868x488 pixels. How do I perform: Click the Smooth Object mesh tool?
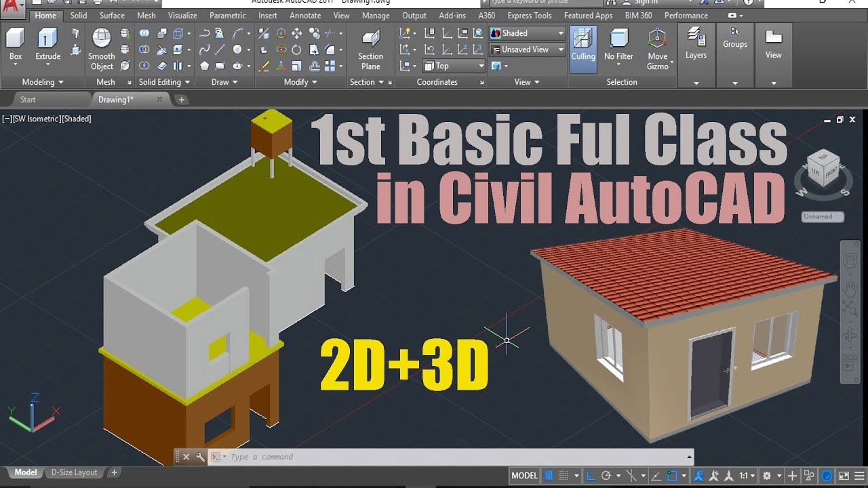pos(102,49)
